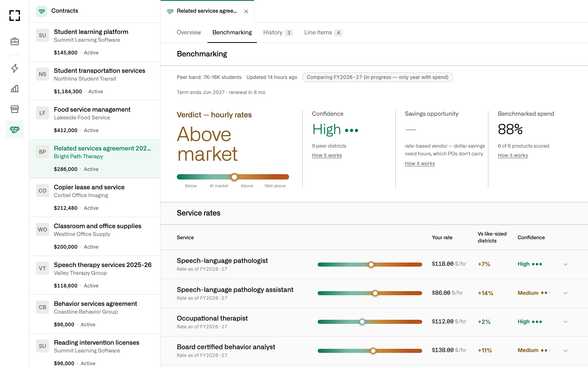Expand the Speech-language pathology assistant row
The width and height of the screenshot is (588, 368).
tap(565, 293)
